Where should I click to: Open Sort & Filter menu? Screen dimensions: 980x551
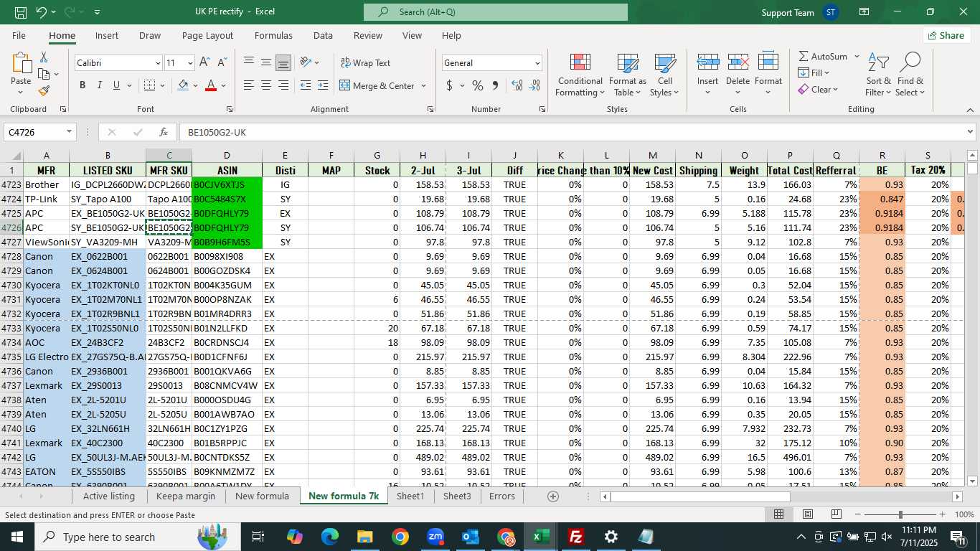[878, 75]
